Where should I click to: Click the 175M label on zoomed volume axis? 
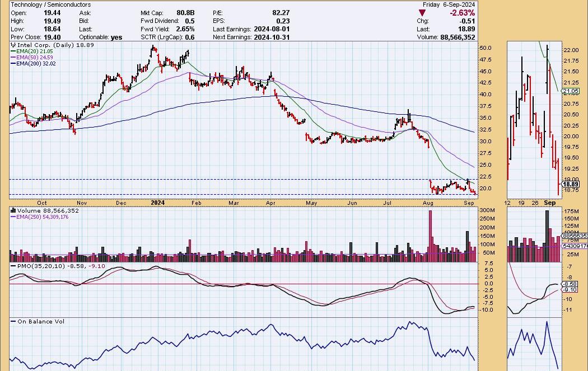(x=571, y=212)
